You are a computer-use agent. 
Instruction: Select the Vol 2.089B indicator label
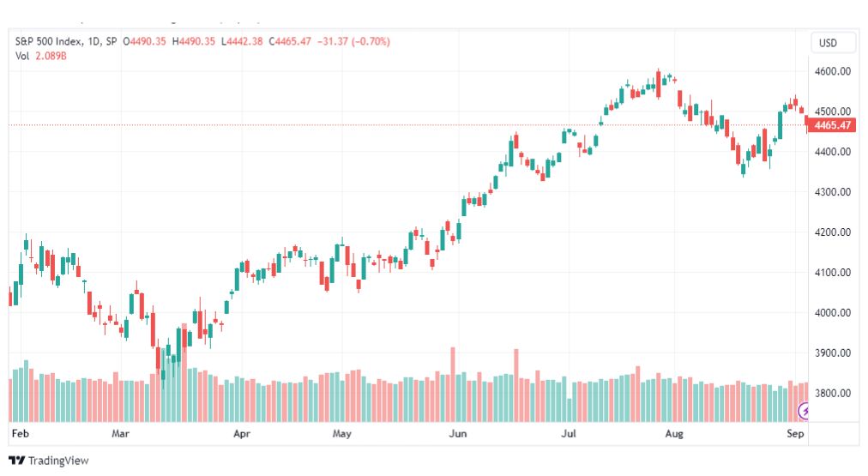pos(40,56)
